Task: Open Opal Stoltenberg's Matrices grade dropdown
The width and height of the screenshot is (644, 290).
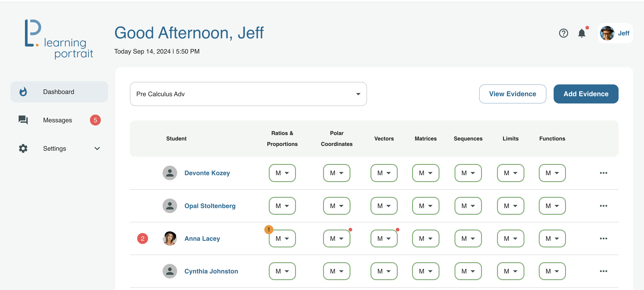Action: click(x=426, y=206)
